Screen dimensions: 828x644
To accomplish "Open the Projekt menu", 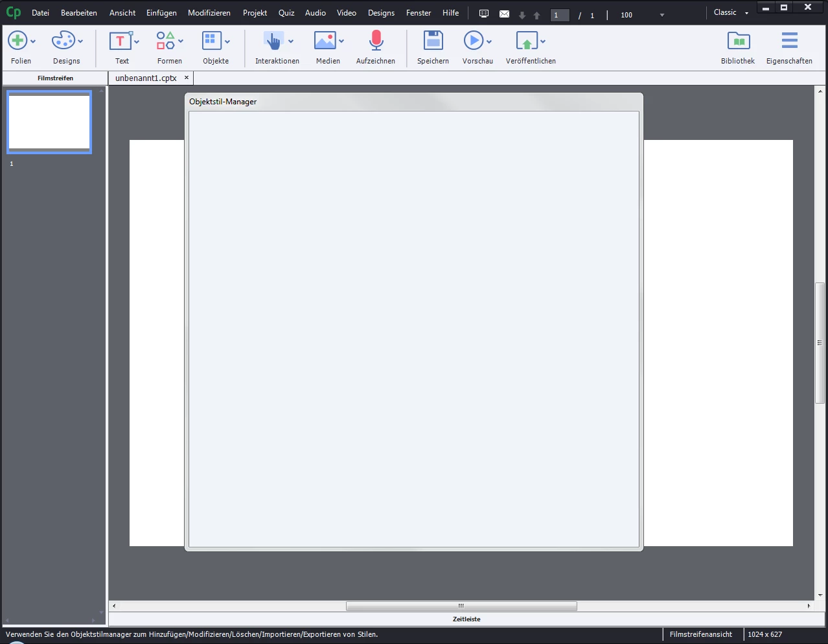I will pyautogui.click(x=255, y=13).
